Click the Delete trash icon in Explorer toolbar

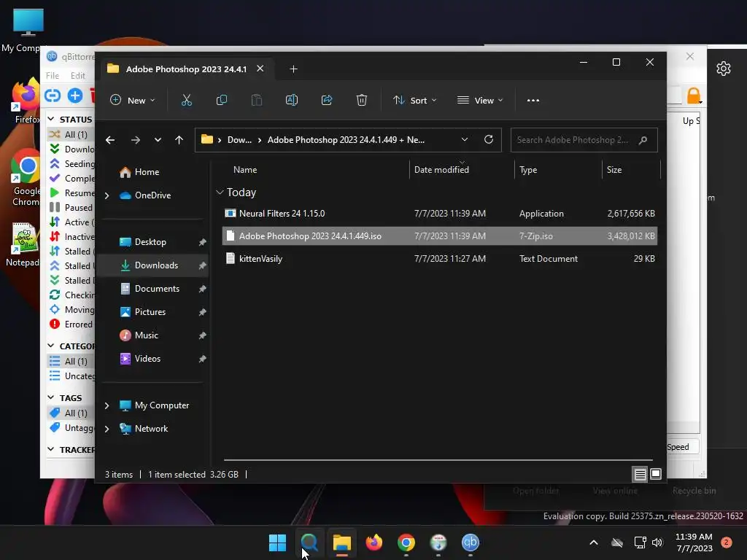click(x=362, y=101)
